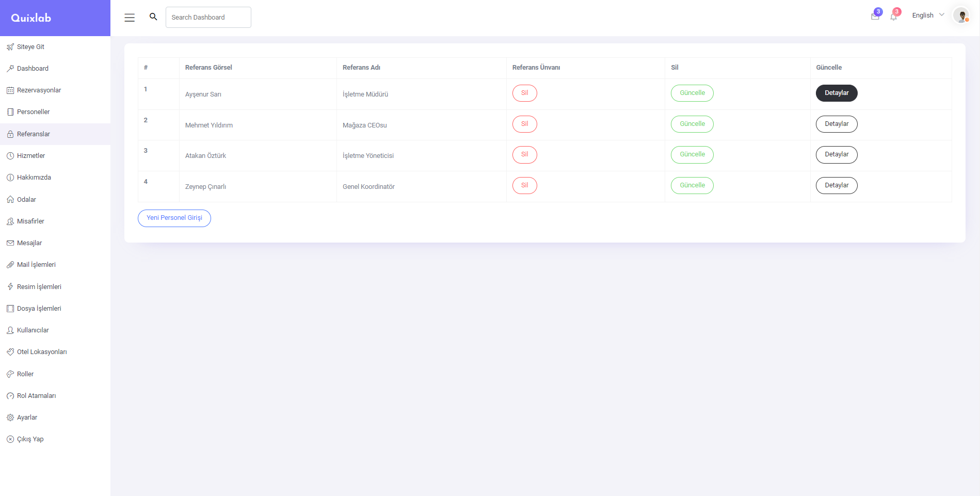This screenshot has width=980, height=496.
Task: Select Referanslar in the sidebar
Action: click(x=55, y=134)
